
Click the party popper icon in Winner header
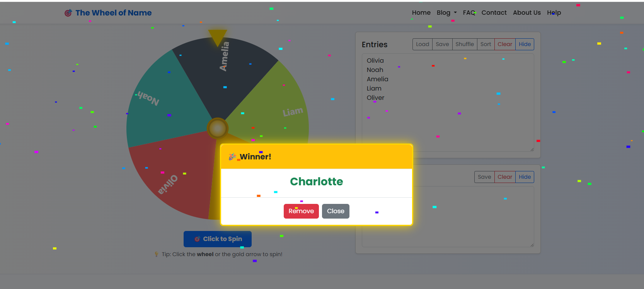coord(232,157)
